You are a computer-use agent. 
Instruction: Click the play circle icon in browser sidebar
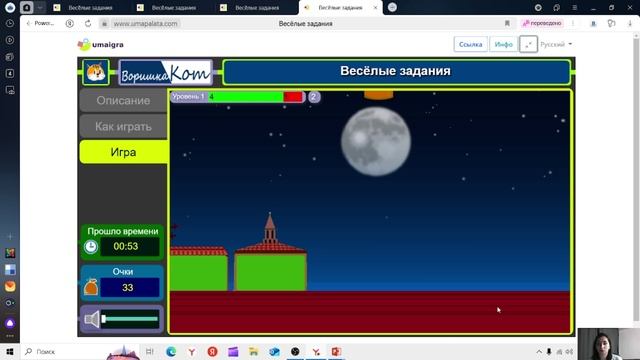[10, 40]
